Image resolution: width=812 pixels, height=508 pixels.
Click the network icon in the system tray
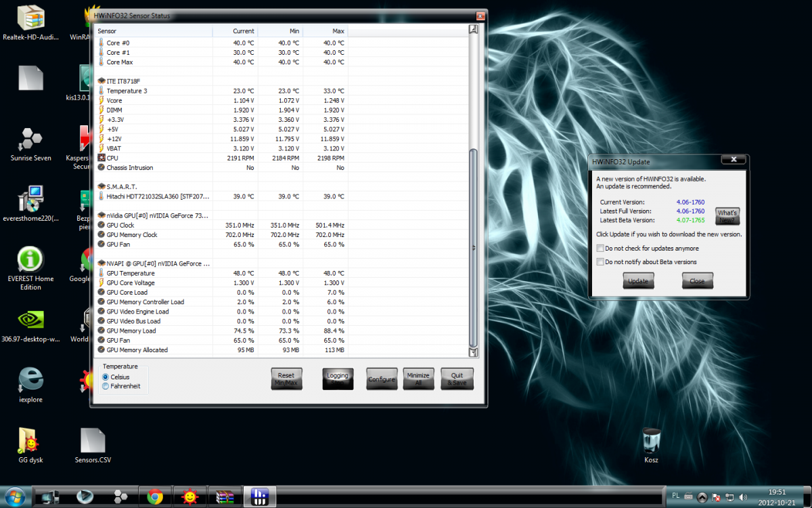[730, 497]
